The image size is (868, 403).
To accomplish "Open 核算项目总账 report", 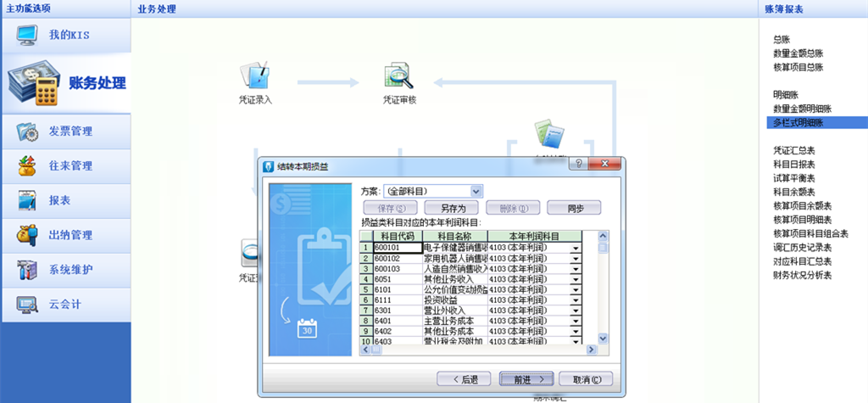I will (798, 68).
